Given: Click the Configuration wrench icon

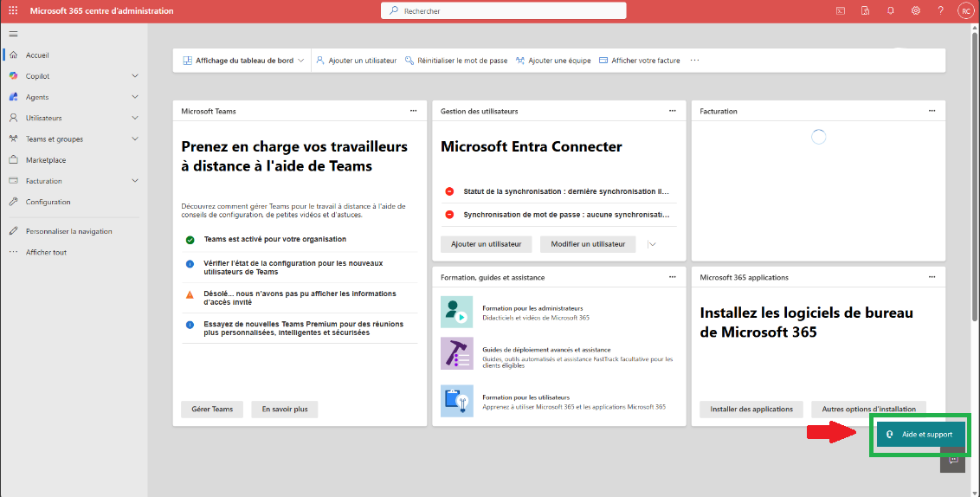Looking at the screenshot, I should (13, 201).
